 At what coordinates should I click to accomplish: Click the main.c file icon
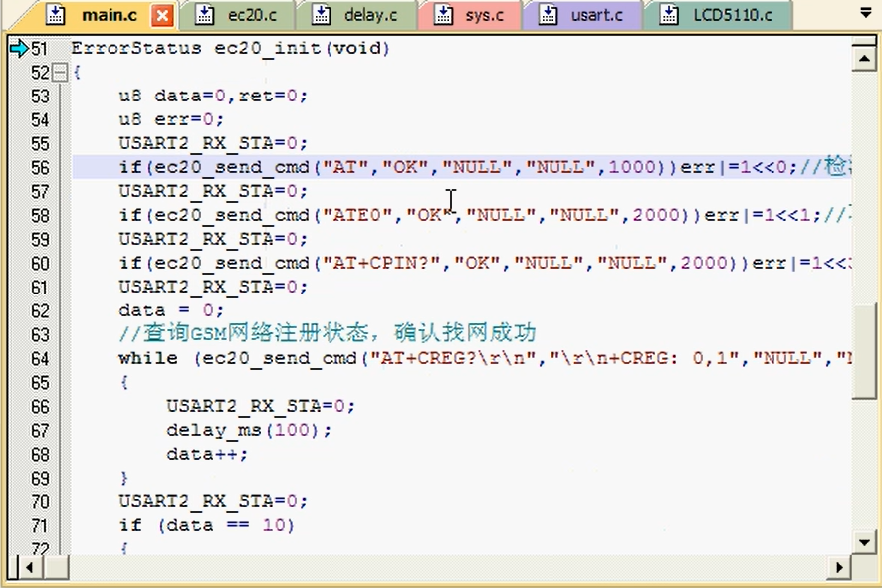tap(55, 15)
